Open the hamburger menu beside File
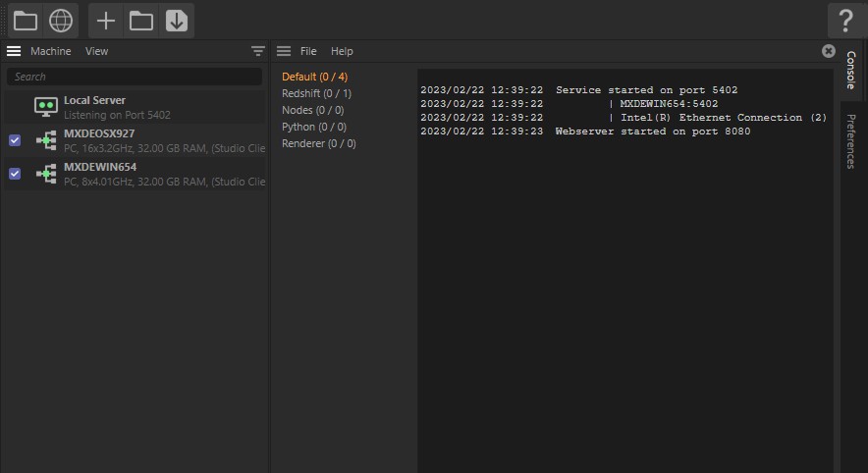This screenshot has height=473, width=868. (x=284, y=51)
